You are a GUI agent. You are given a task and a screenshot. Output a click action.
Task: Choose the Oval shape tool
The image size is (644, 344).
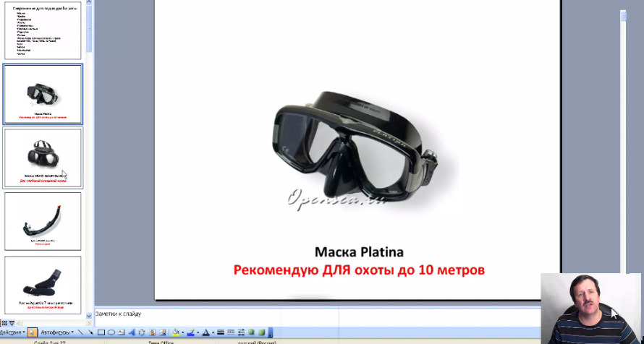click(111, 332)
